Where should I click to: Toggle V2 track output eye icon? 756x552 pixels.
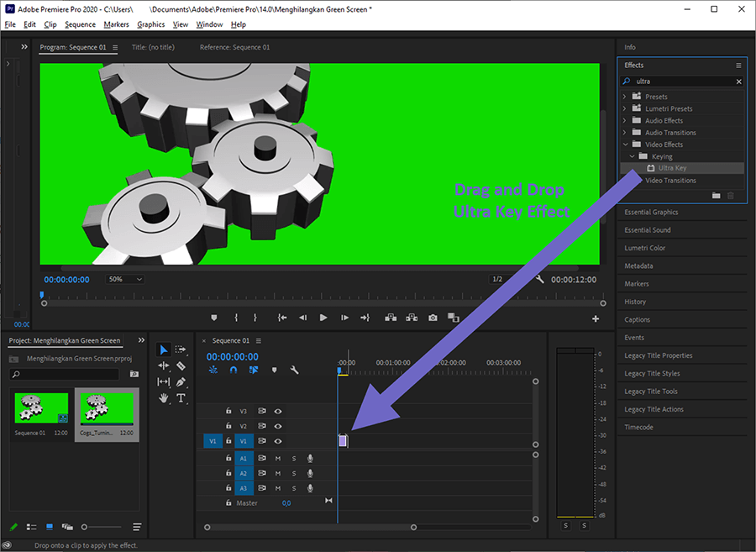pyautogui.click(x=278, y=426)
